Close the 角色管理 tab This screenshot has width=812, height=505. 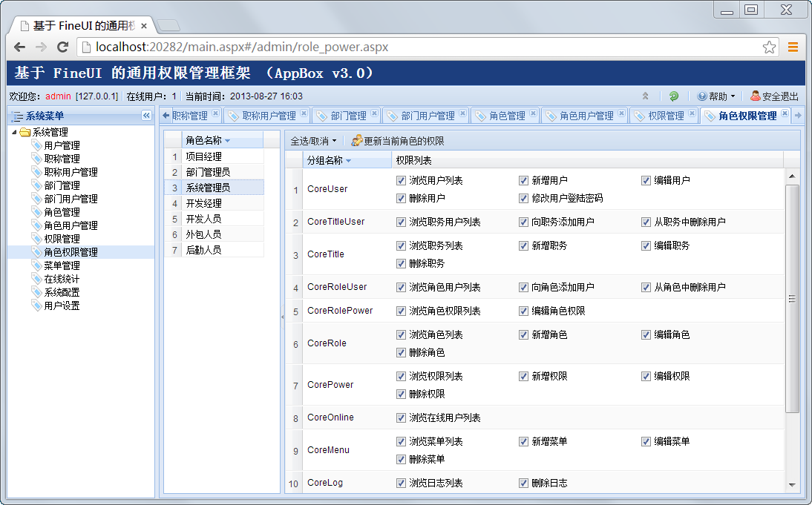click(534, 113)
